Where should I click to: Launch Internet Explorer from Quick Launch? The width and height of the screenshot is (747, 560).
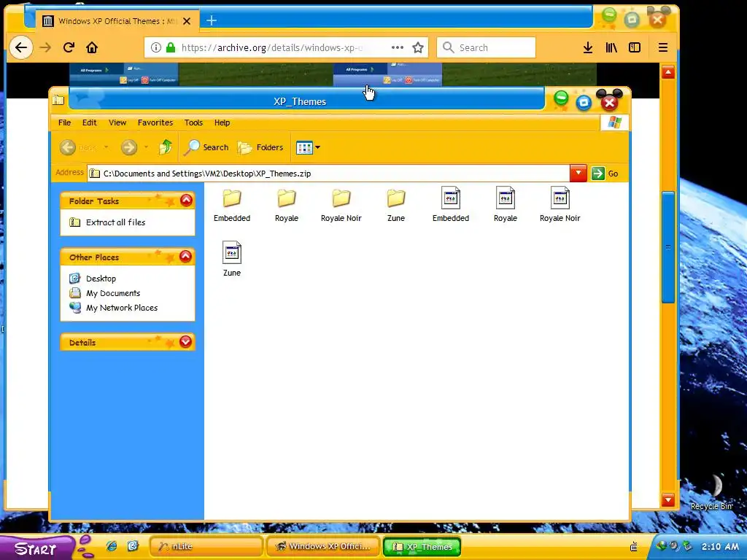click(112, 546)
